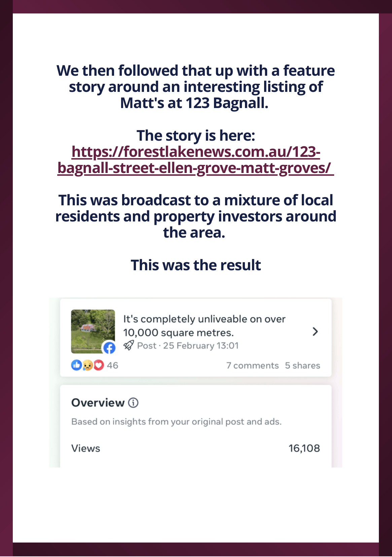Click the rocket boost icon beside Post
The height and width of the screenshot is (557, 392).
coord(129,345)
